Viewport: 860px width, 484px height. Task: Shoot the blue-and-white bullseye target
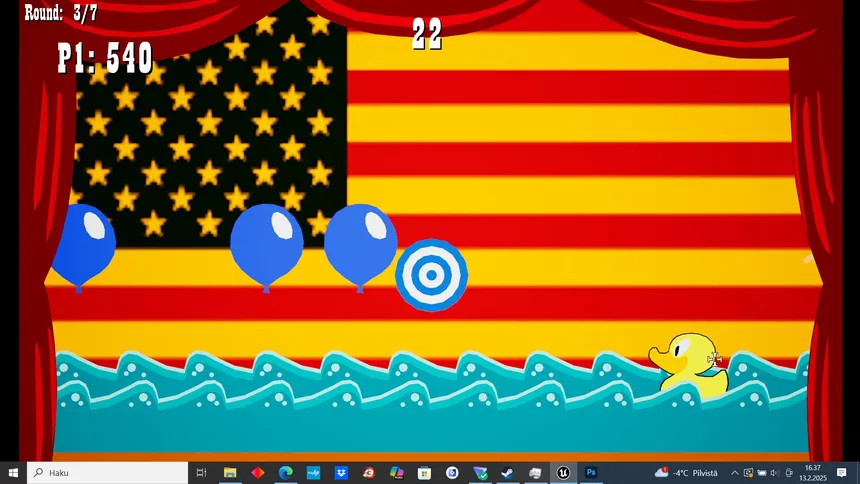tap(431, 275)
